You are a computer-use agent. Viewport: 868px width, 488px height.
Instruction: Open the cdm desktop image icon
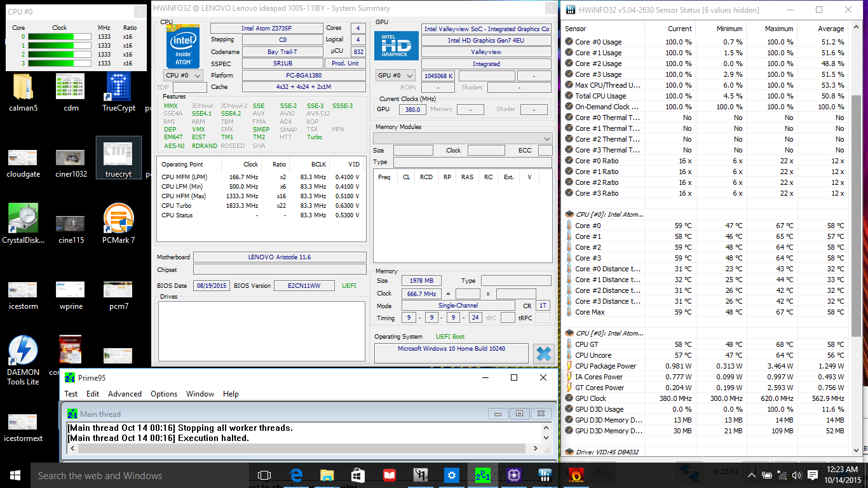tap(71, 92)
